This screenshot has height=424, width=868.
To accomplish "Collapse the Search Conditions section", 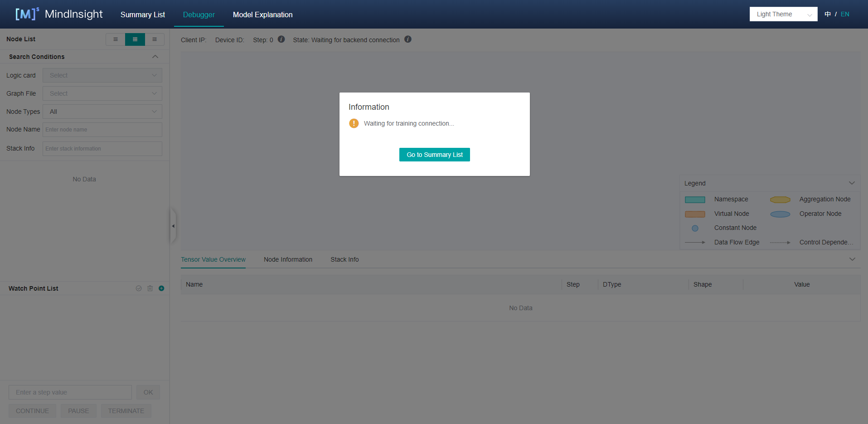I will coord(155,57).
